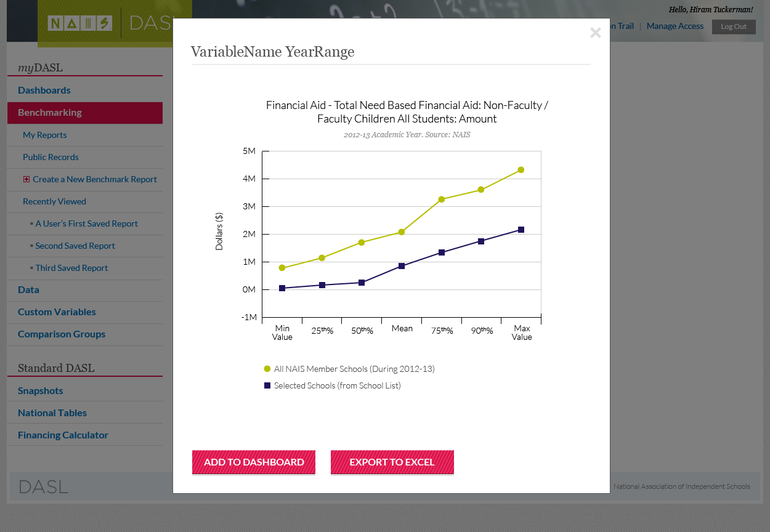Open the Manage Access link
Screen dimensions: 770x532
[x=675, y=26]
